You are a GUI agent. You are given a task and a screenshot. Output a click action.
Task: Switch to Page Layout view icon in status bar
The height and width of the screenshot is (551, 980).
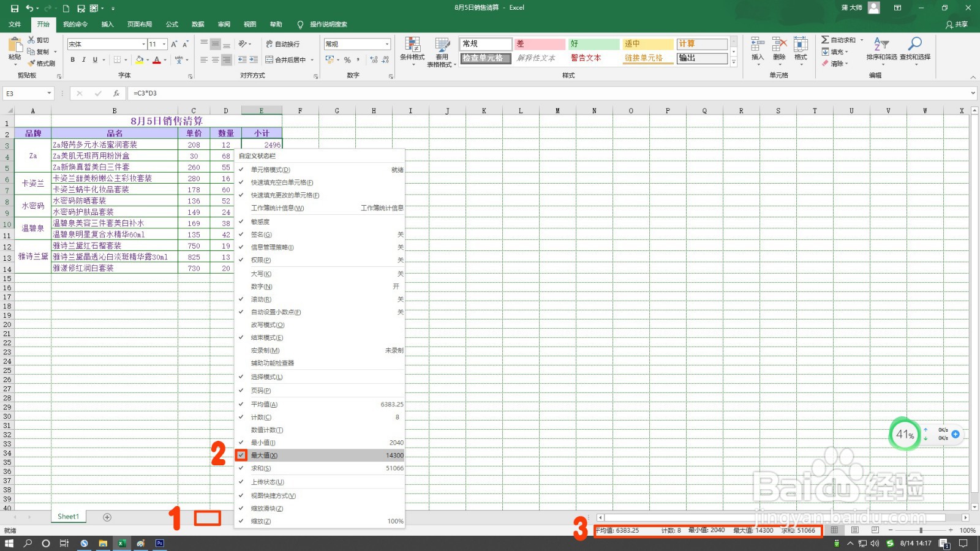(855, 530)
